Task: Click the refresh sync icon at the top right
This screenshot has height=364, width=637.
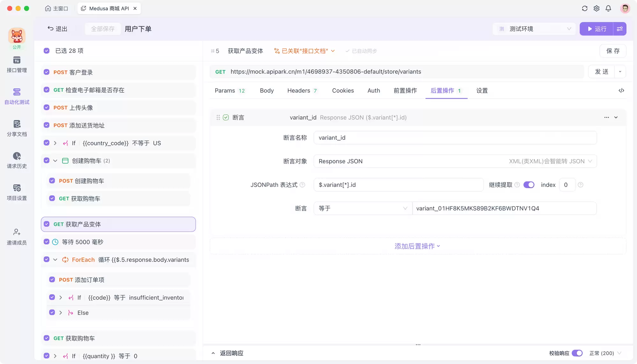Action: [x=584, y=8]
